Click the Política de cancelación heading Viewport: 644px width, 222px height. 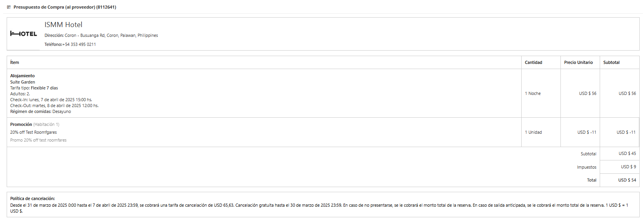point(33,198)
